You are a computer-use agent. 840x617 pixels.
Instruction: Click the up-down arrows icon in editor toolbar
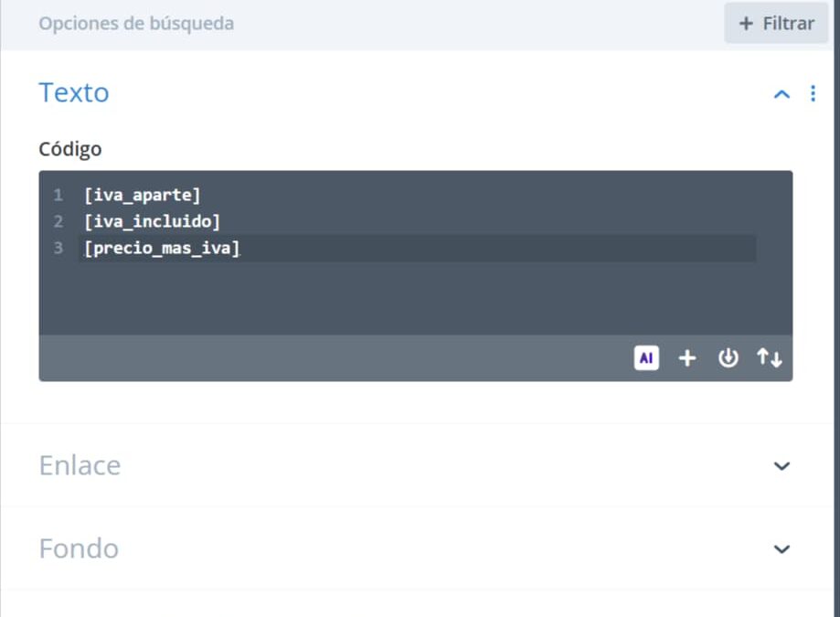point(770,357)
